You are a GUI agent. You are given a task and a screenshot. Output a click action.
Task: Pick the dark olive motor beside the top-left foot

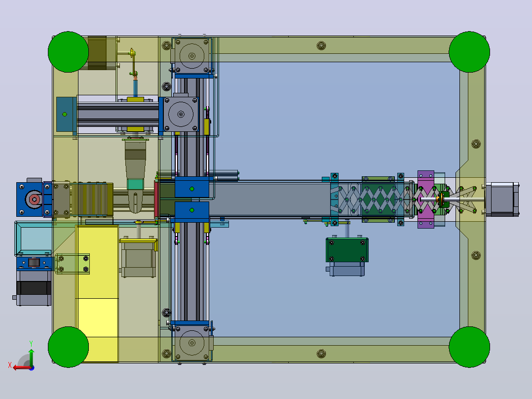point(97,53)
